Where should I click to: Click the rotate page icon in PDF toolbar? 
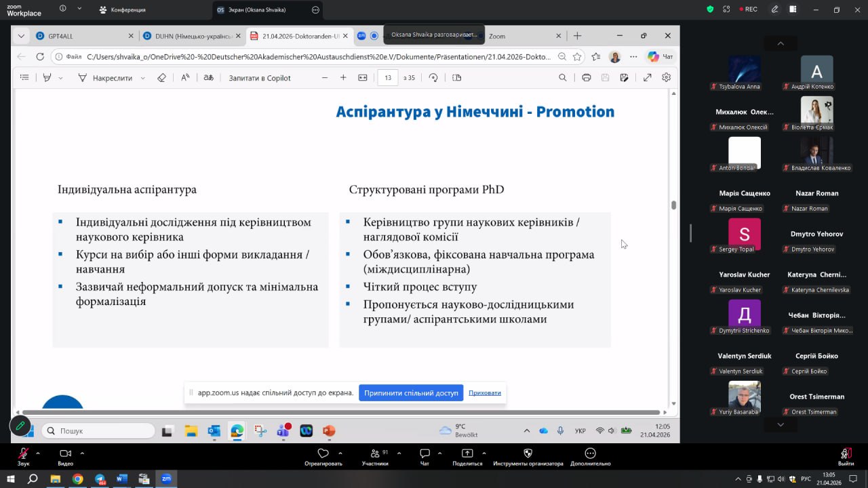pyautogui.click(x=433, y=78)
